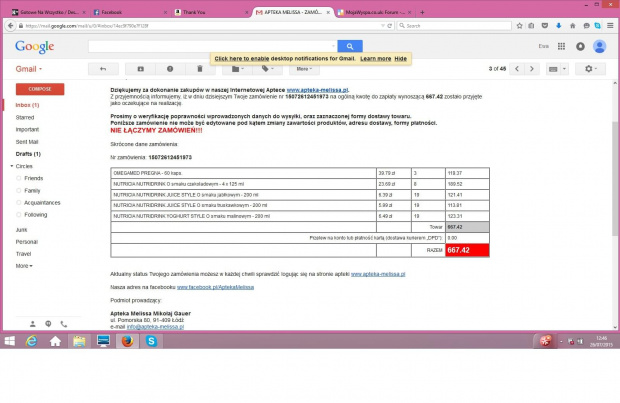Click the blue Google search button

click(350, 46)
